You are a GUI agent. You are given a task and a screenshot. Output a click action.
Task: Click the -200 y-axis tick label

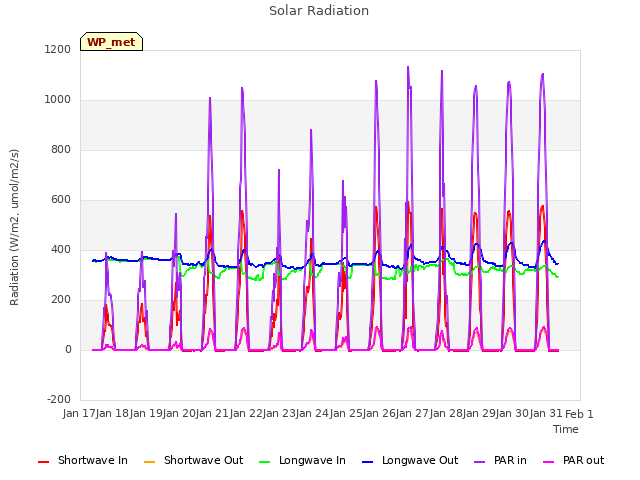pyautogui.click(x=59, y=399)
